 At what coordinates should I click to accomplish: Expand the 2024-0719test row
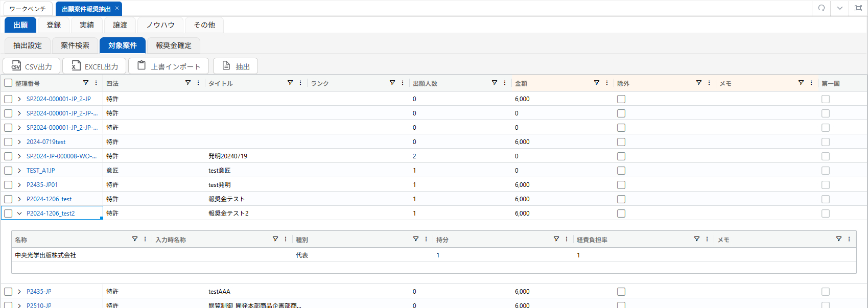click(x=19, y=142)
